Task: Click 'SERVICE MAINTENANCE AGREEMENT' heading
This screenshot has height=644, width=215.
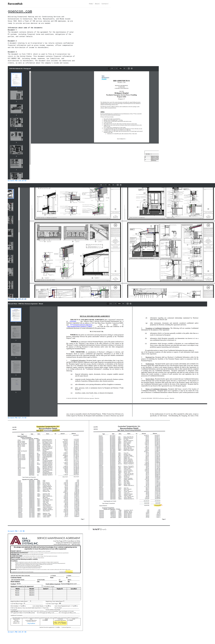Action: (x=59, y=538)
